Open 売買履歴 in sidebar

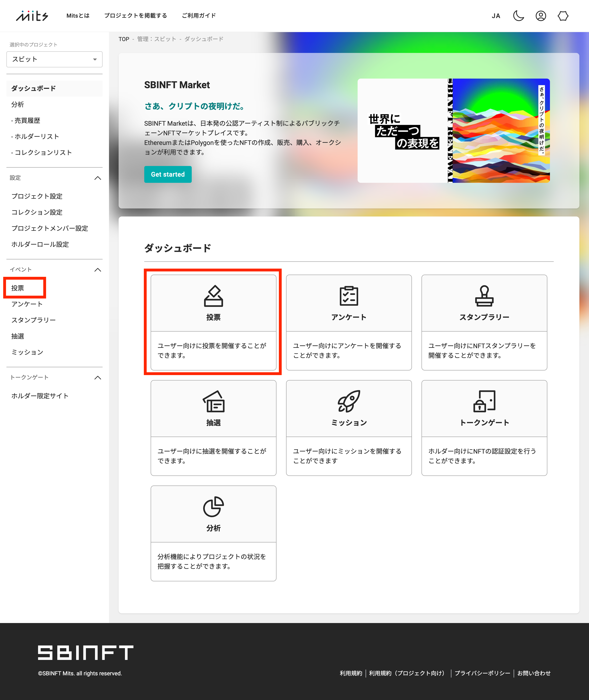25,120
